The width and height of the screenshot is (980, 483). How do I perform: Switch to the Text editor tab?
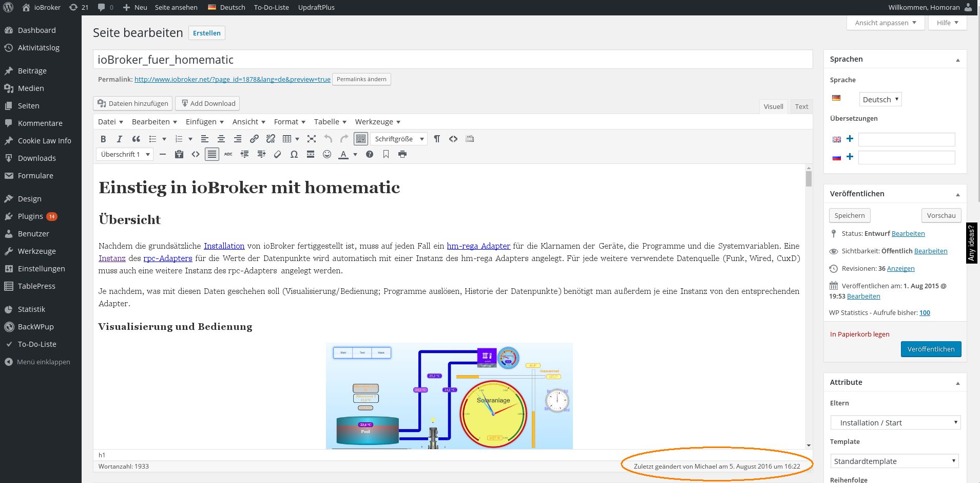point(801,106)
